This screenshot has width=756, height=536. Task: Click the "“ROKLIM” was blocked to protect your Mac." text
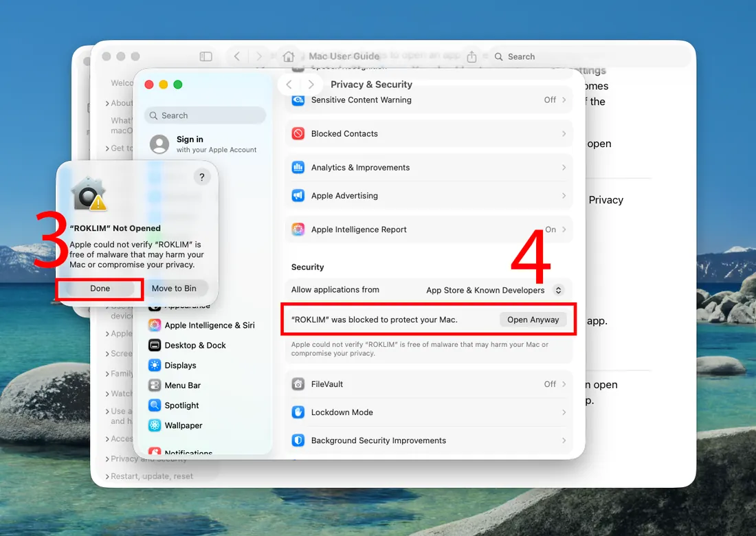tap(374, 320)
